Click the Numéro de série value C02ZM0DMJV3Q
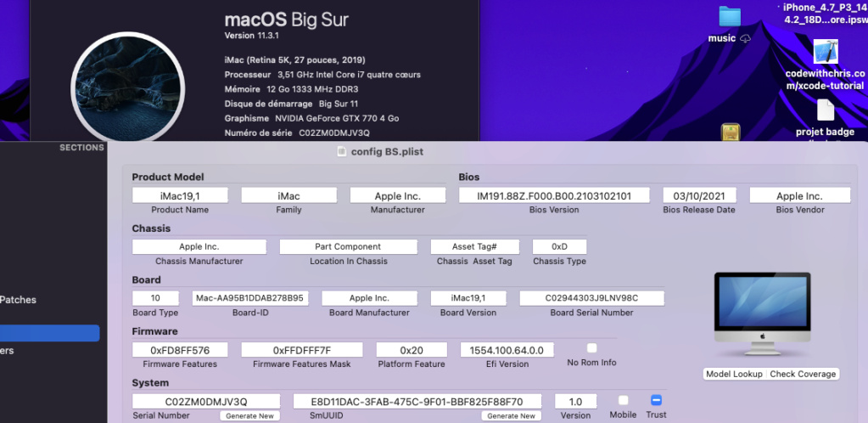 [x=333, y=133]
